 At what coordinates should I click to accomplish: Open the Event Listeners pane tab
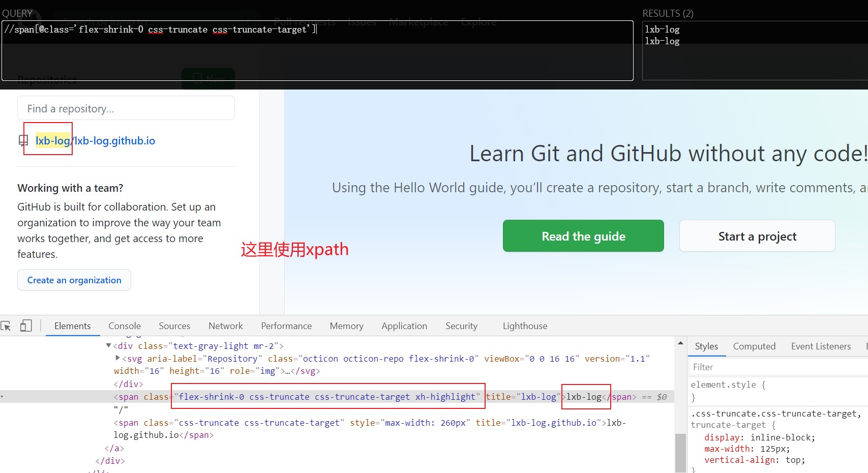tap(821, 346)
